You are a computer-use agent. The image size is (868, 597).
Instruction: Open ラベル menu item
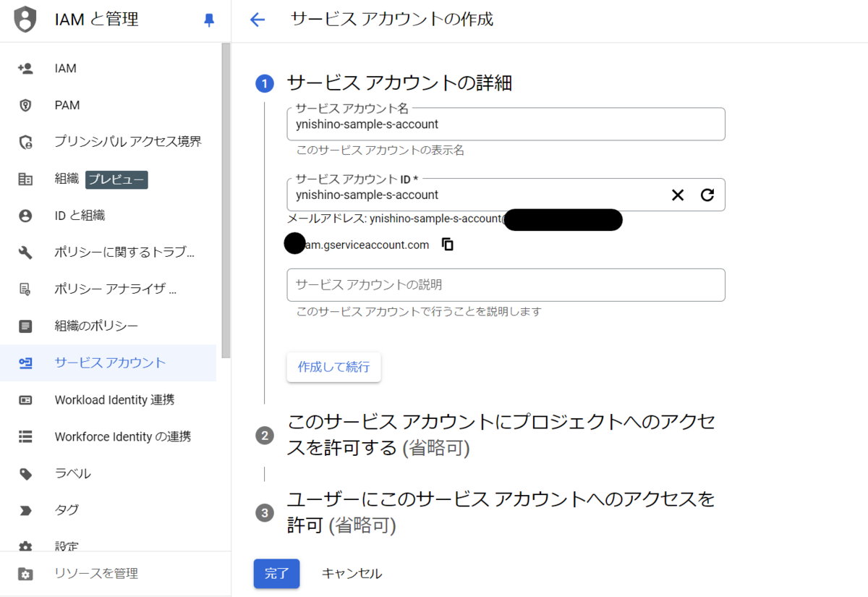tap(109, 474)
